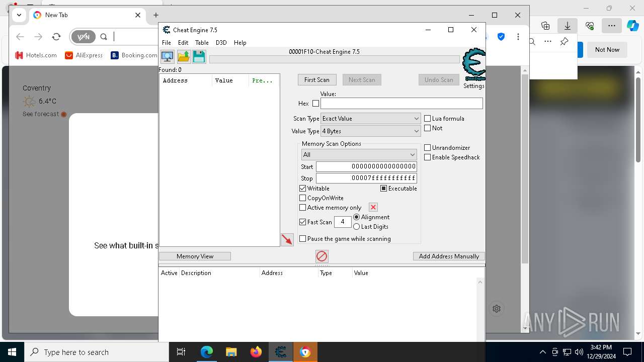Click the scan Value input field

point(401,104)
